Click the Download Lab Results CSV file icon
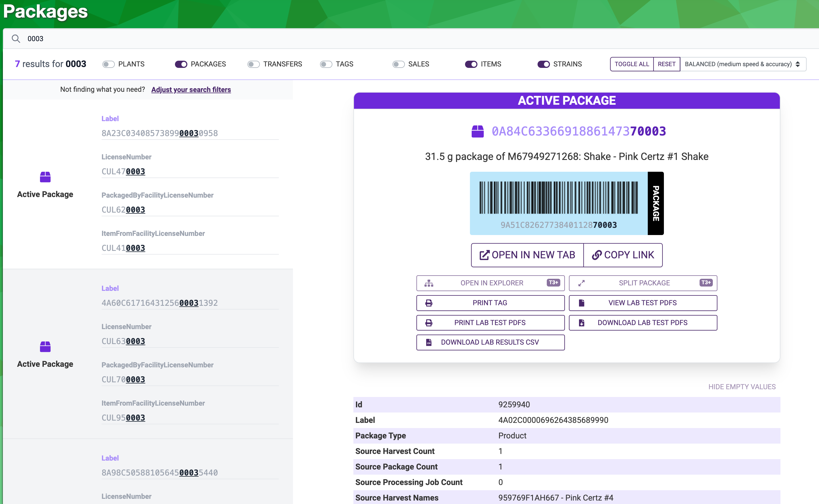 coord(429,342)
